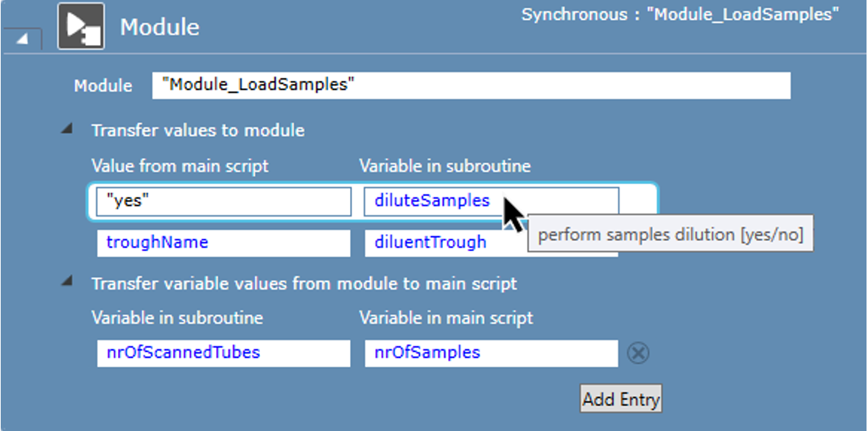Click the "Value from main script" column label
Screen dimensions: 868x431
(x=180, y=167)
